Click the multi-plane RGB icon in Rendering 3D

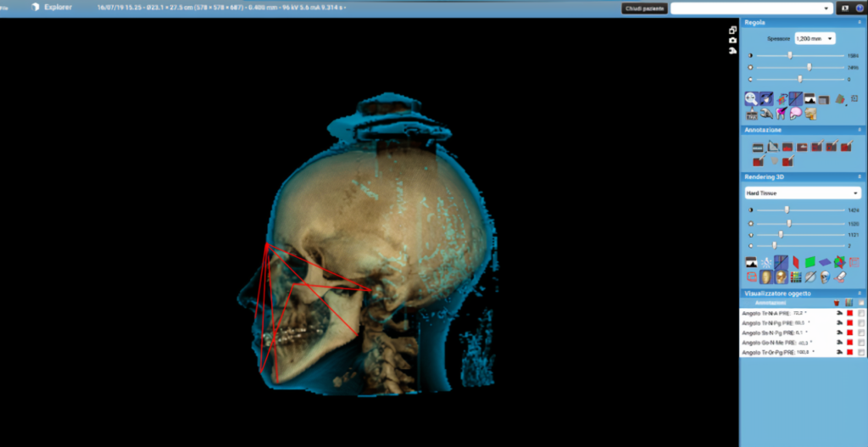pyautogui.click(x=840, y=262)
